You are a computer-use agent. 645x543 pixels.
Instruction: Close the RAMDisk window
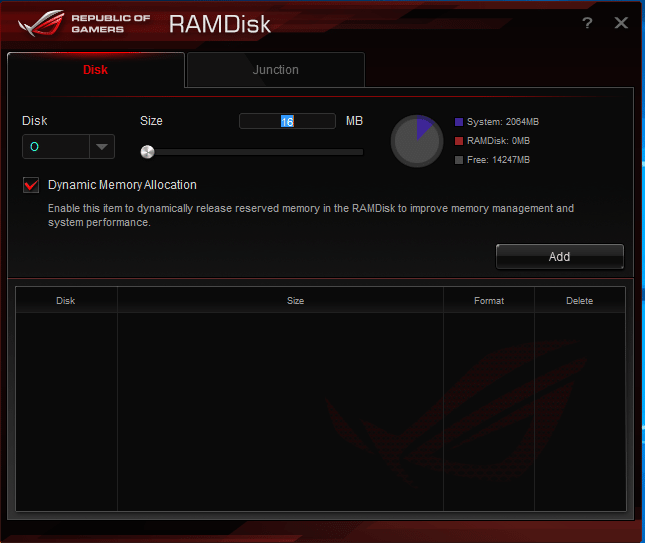tap(621, 23)
